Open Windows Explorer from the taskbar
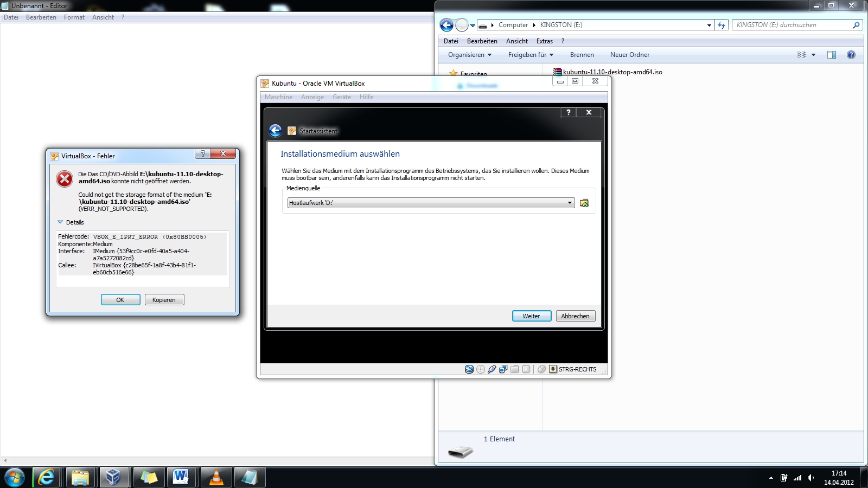The height and width of the screenshot is (488, 868). coord(80,477)
